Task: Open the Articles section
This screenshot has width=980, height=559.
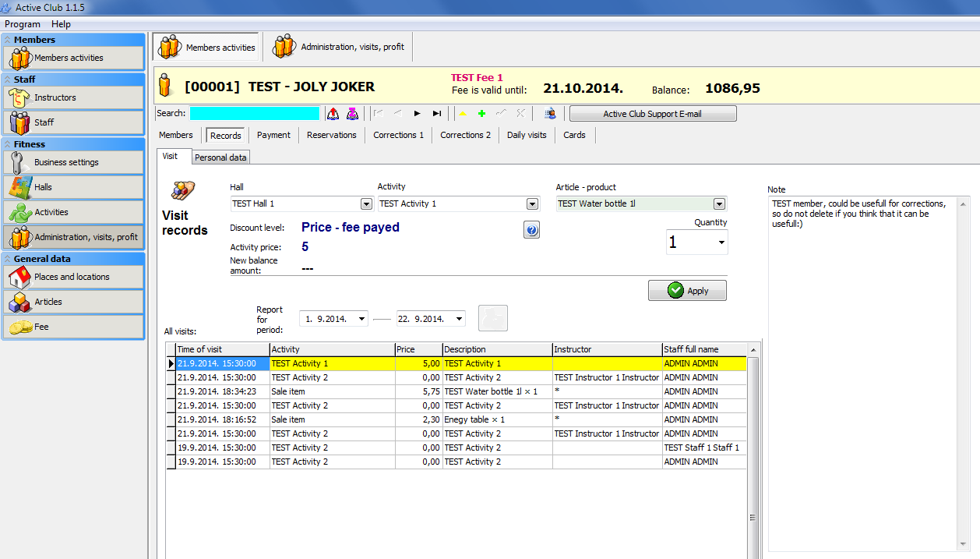Action: pos(73,302)
